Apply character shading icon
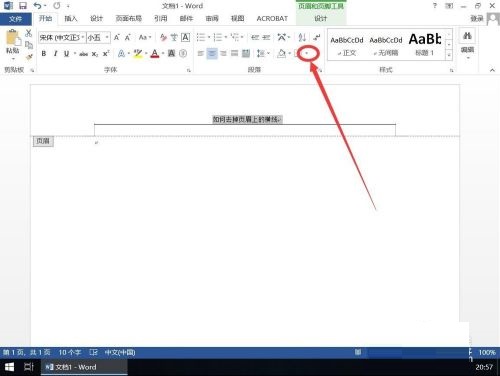500x376 pixels. click(x=171, y=53)
